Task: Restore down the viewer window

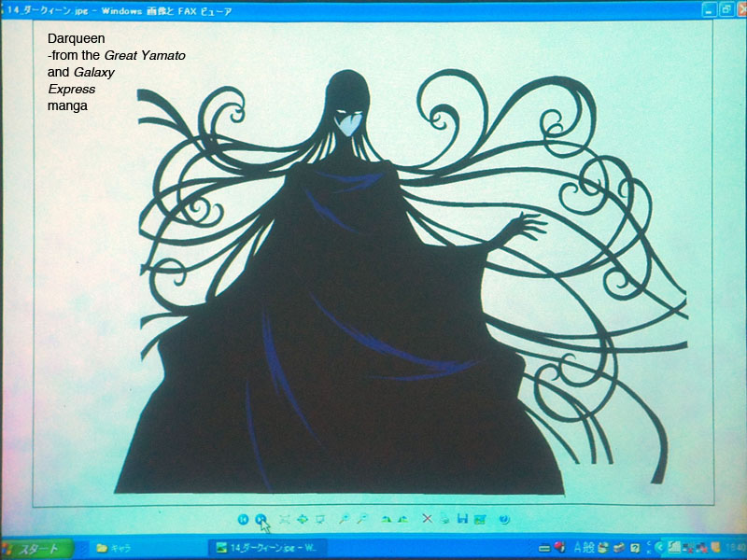Action: [725, 8]
